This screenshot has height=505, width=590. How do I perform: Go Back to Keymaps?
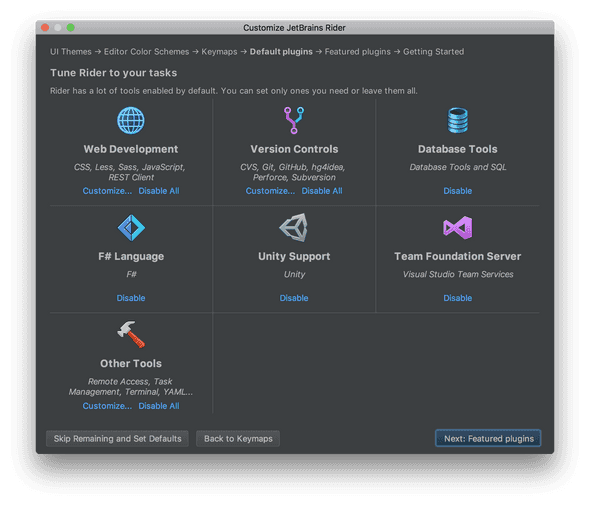pos(238,439)
